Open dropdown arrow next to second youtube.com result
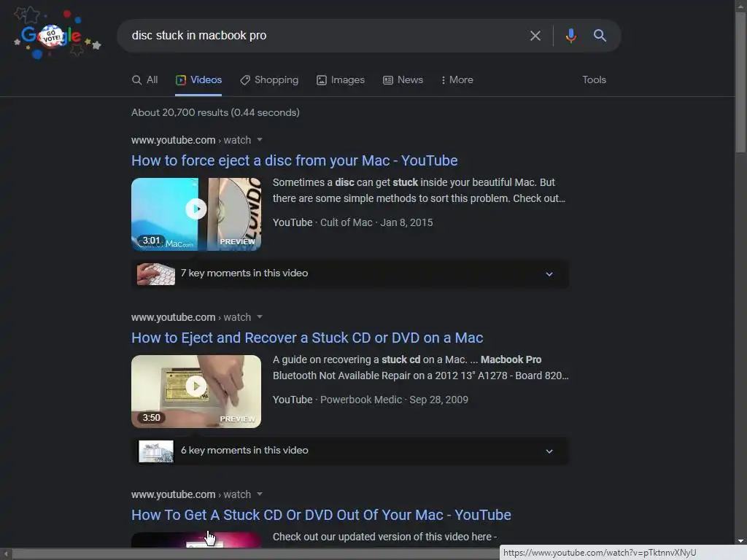This screenshot has width=747, height=560. pos(260,317)
